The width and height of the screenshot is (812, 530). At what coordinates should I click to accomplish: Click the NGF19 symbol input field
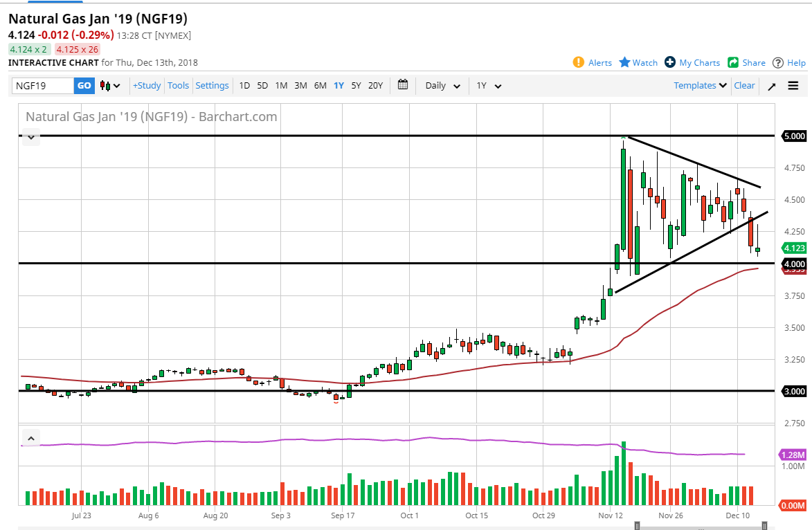point(43,86)
